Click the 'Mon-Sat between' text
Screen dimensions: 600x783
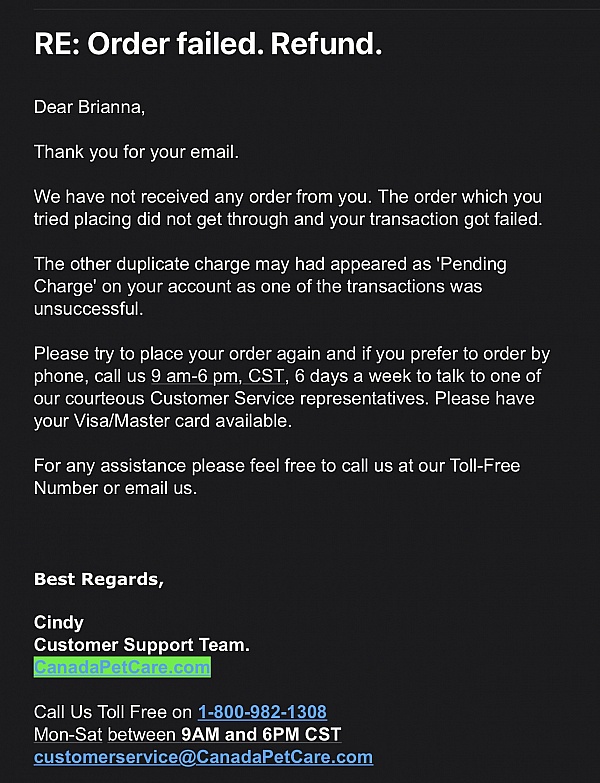[x=105, y=734]
